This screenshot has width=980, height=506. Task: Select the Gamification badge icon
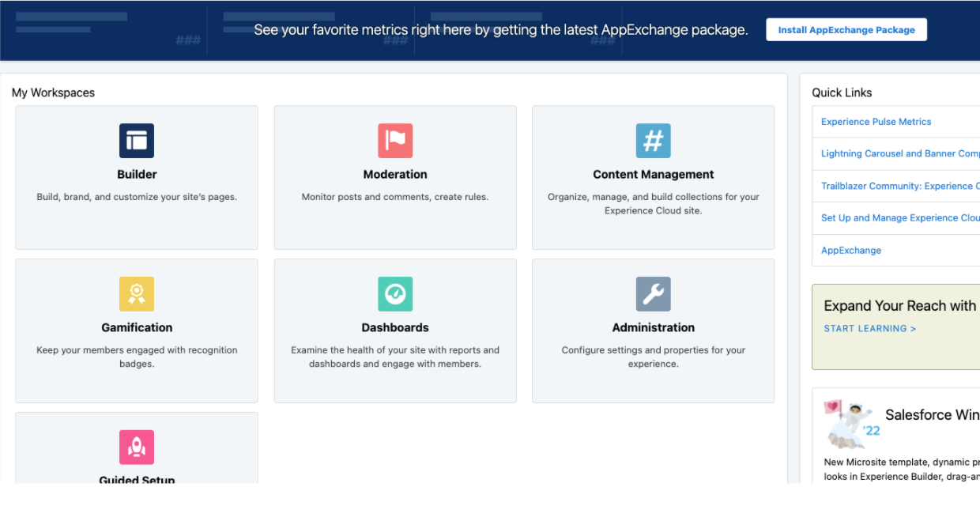[x=137, y=294]
